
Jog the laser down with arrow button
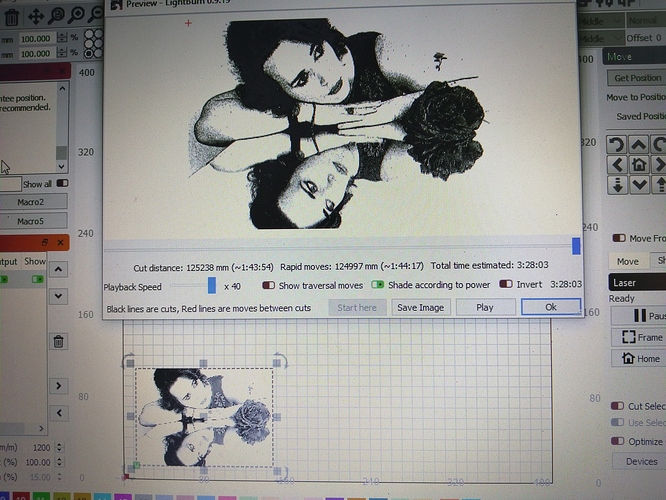click(x=638, y=185)
